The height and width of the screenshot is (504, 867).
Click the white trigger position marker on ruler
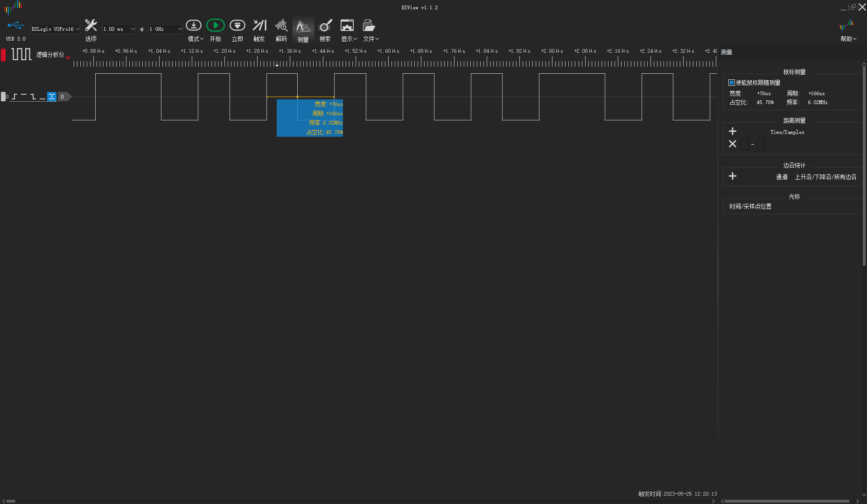click(x=277, y=65)
